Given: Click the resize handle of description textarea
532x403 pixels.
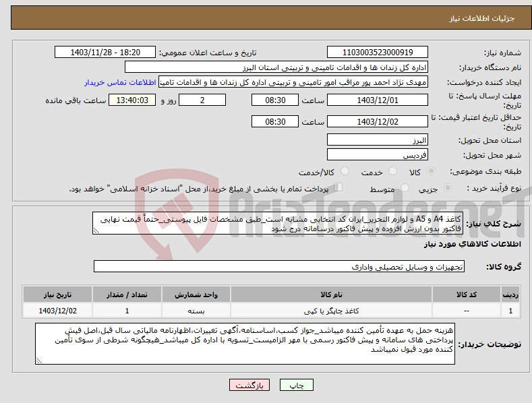Looking at the screenshot, I should click(96, 231).
